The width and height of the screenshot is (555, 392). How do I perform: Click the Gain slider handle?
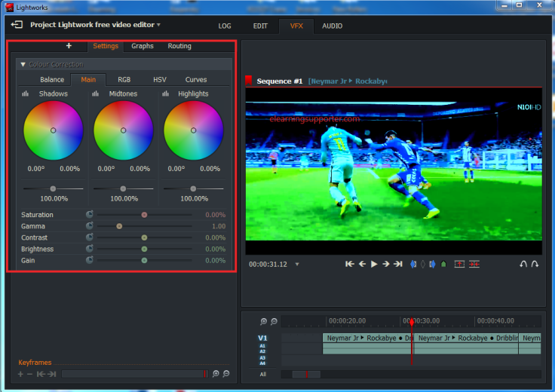pos(144,260)
